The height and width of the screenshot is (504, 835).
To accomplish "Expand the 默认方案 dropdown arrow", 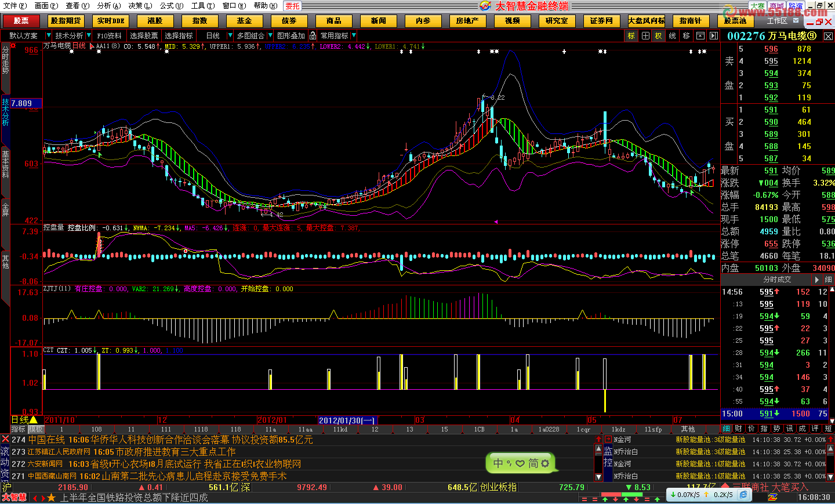I will 48,35.
